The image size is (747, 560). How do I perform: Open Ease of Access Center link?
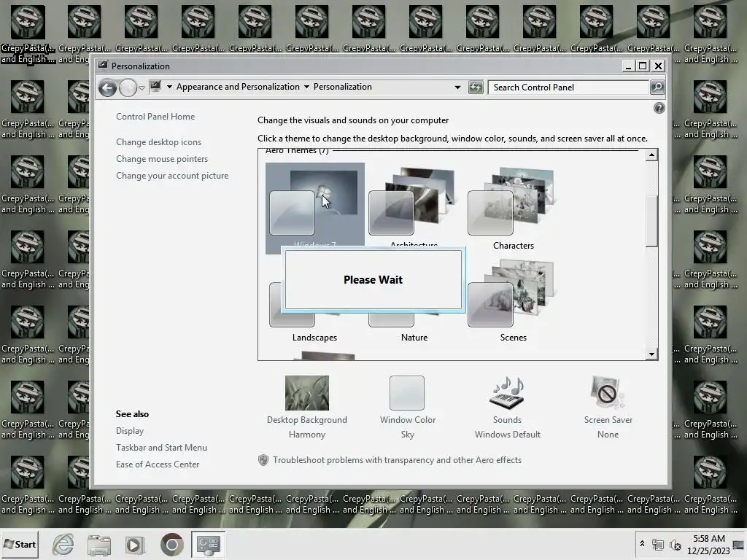tap(158, 464)
